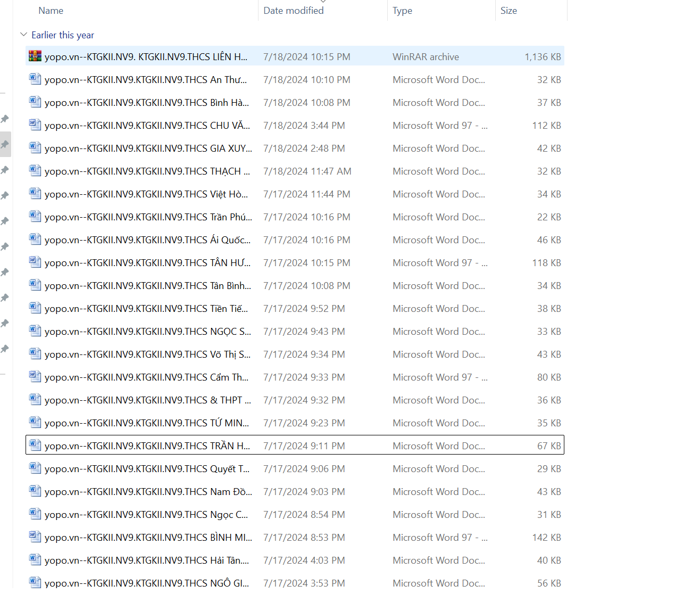Select file name THCS TỨ MIN...

(x=147, y=423)
